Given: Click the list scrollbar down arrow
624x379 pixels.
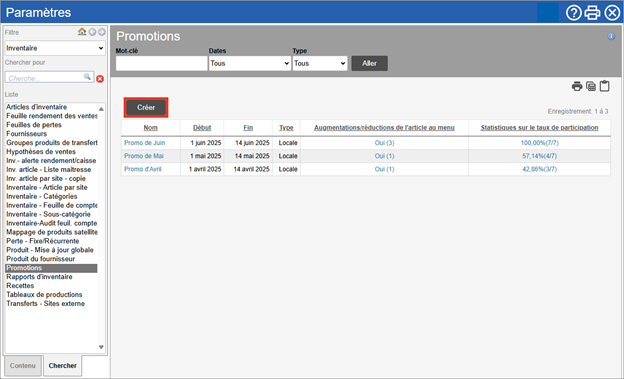Looking at the screenshot, I should click(101, 347).
